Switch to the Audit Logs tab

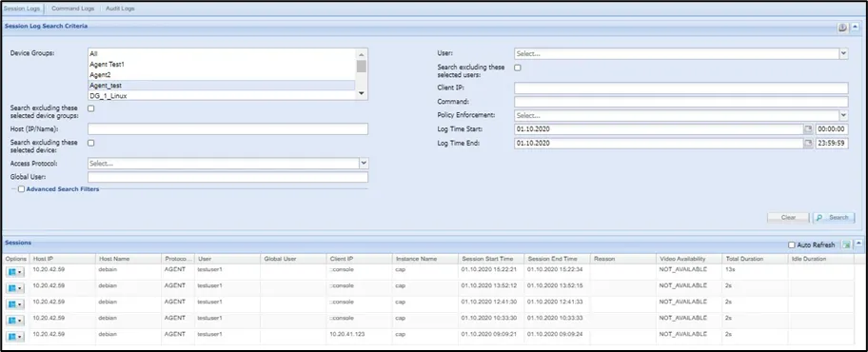[120, 9]
